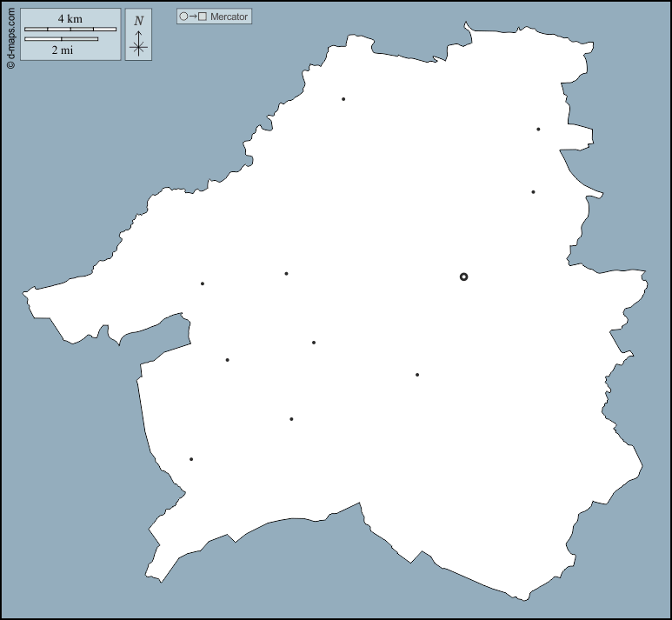Screen dimensions: 672x620
Task: Select the Mercator projection label
Action: (x=229, y=17)
